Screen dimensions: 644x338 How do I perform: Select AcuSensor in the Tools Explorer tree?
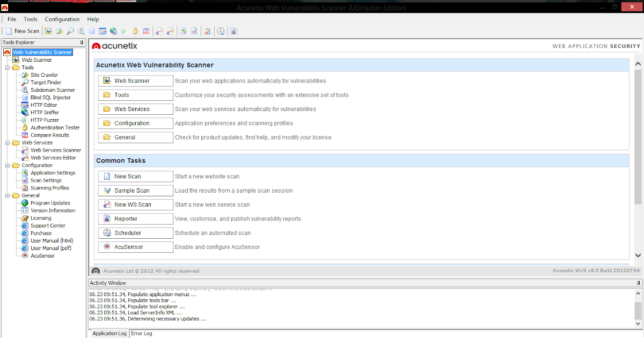(42, 255)
